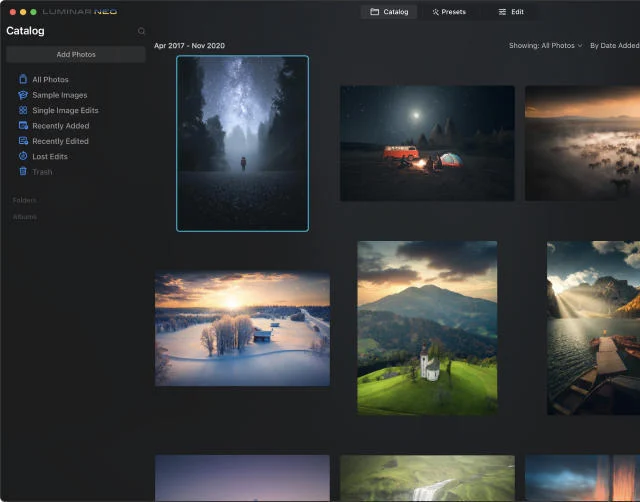The width and height of the screenshot is (640, 502).
Task: Open the By Date Added sort dropdown
Action: pyautogui.click(x=615, y=46)
